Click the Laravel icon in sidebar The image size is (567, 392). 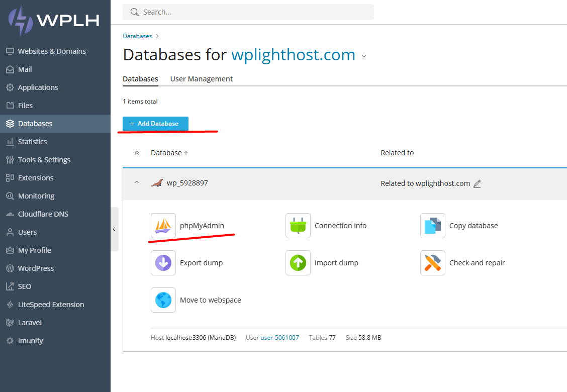click(10, 323)
